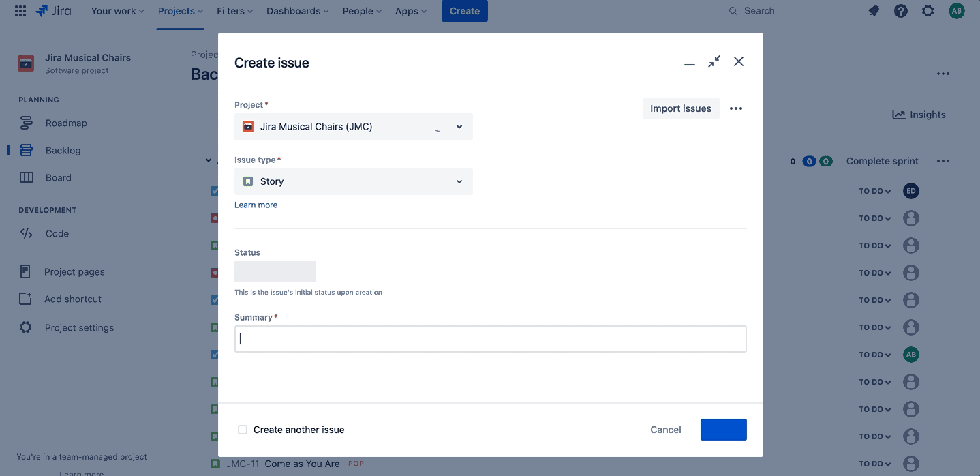Click the search magnifier icon
Viewport: 980px width, 476px height.
[x=732, y=10]
